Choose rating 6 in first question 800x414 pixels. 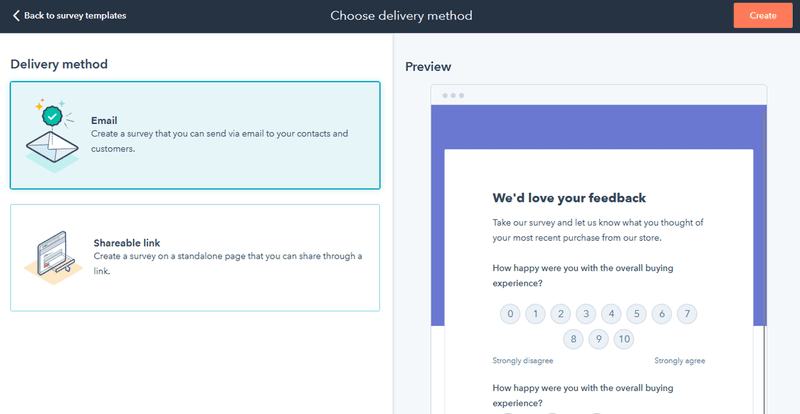pos(662,314)
